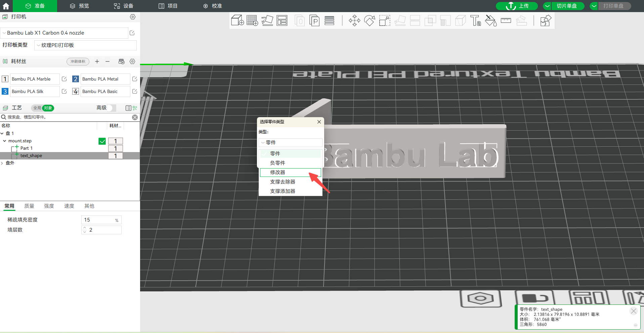Click the Add plate grid icon
The width and height of the screenshot is (644, 333).
pyautogui.click(x=252, y=21)
